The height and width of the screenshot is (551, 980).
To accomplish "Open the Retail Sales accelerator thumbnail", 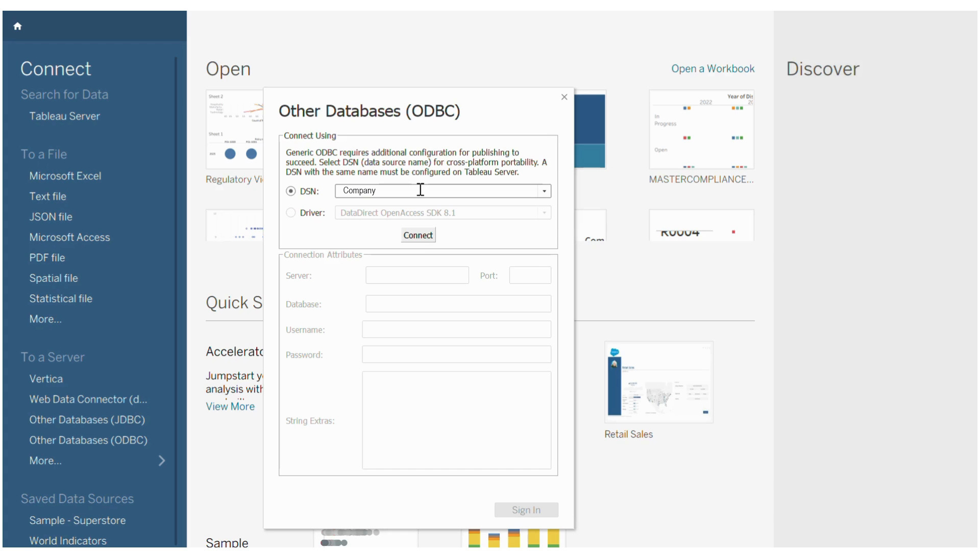I will [x=658, y=382].
